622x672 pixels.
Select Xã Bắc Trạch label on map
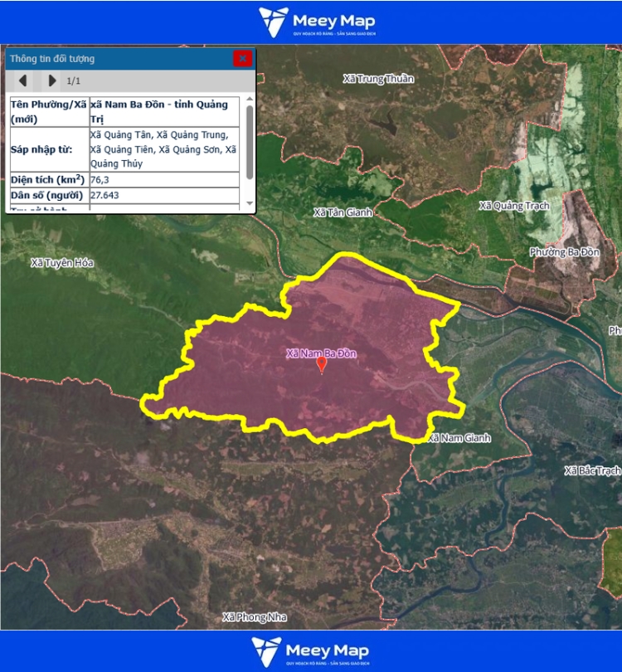[x=592, y=470]
